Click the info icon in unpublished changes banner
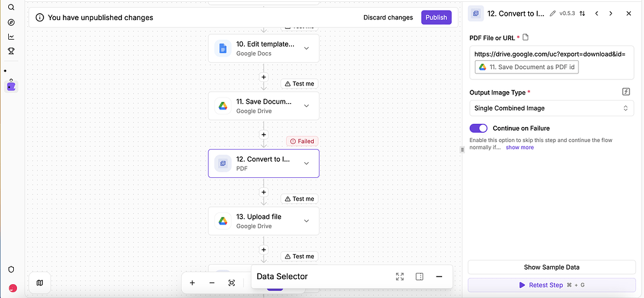 point(40,18)
